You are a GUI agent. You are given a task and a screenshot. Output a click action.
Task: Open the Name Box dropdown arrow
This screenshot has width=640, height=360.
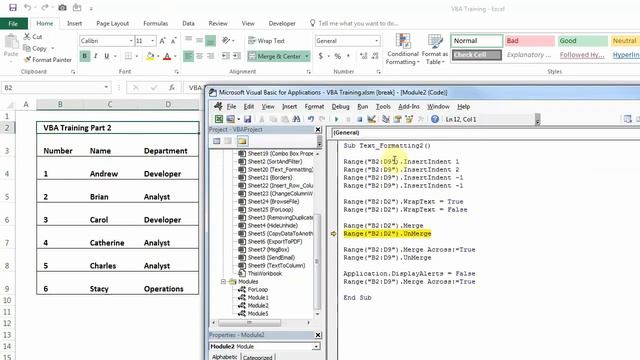pos(106,87)
